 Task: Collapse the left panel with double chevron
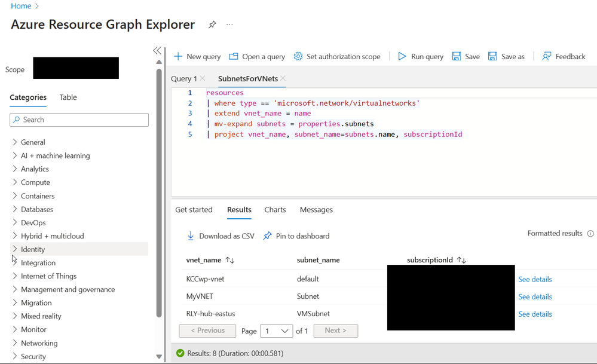click(157, 51)
